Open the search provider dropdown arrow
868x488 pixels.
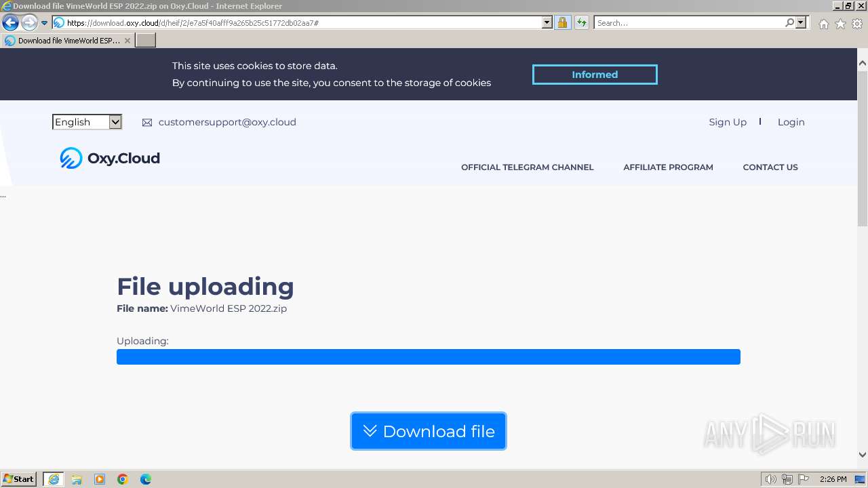click(801, 23)
